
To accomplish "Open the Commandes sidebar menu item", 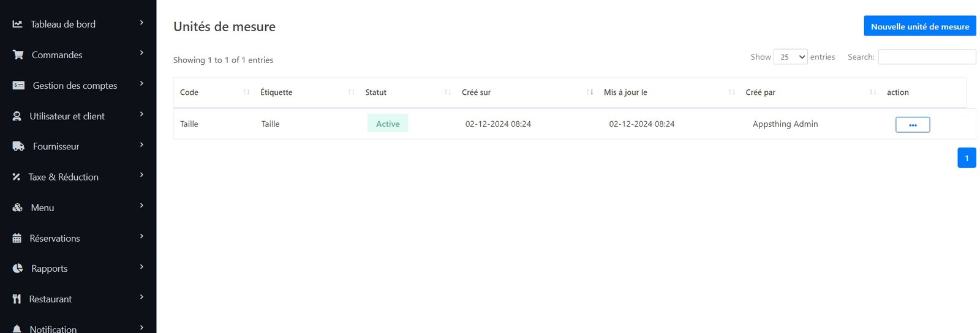I will coord(57,54).
